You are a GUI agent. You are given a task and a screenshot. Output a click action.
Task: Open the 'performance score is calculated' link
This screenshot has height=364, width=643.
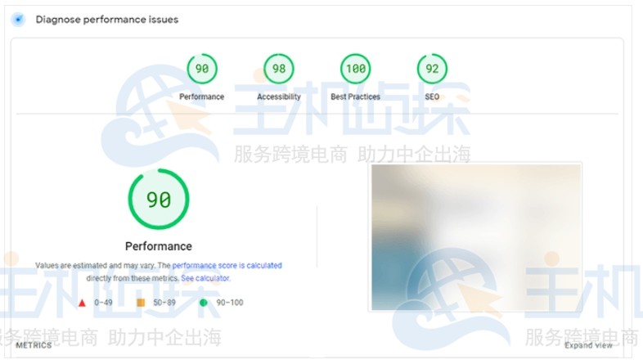pos(227,265)
